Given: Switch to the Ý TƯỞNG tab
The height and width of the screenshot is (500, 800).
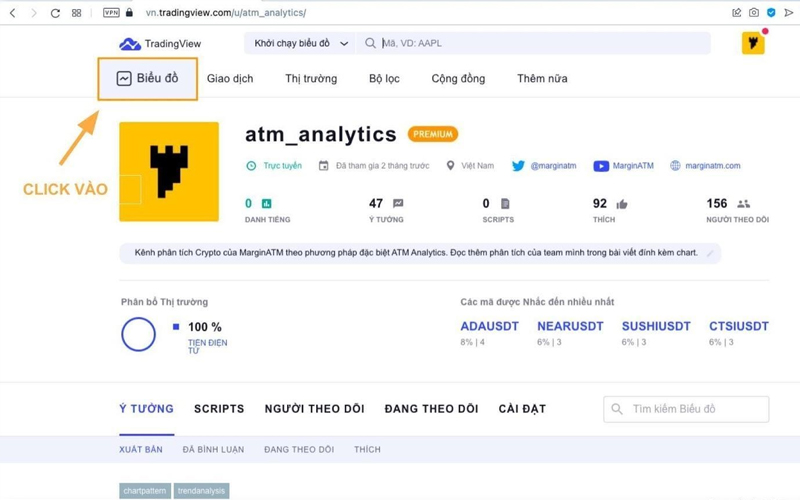Looking at the screenshot, I should [146, 409].
